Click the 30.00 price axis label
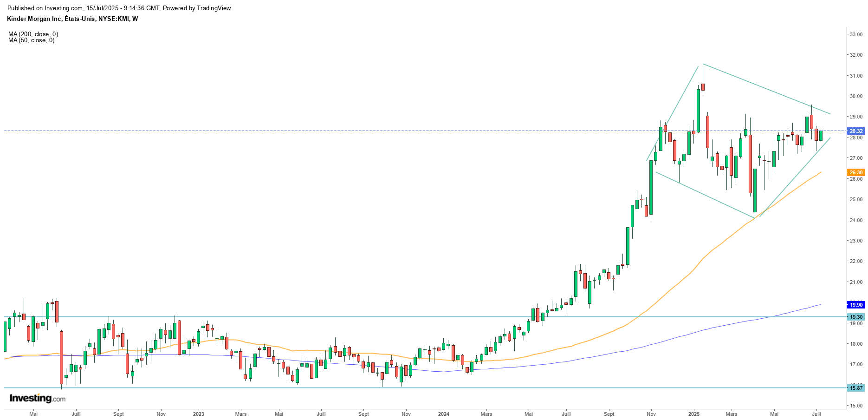Viewport: 868px width, 420px height. tap(856, 96)
